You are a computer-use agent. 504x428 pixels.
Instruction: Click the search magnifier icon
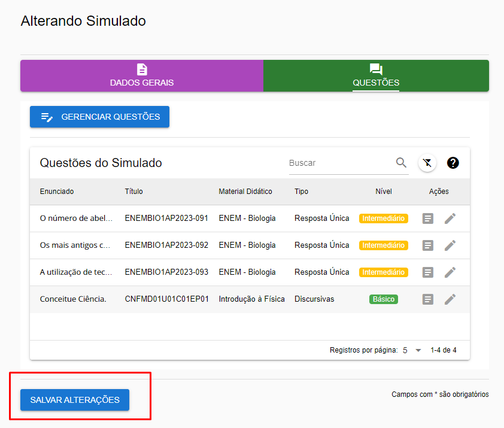(x=401, y=163)
